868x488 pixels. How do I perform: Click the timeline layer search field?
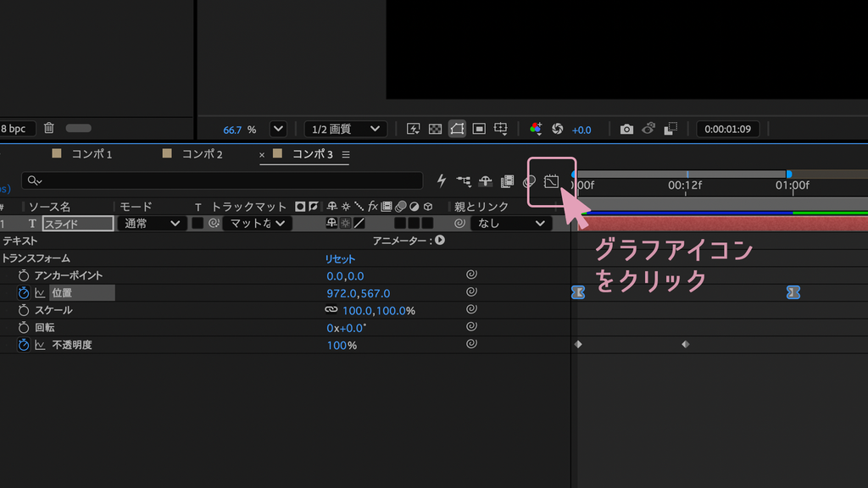point(222,180)
